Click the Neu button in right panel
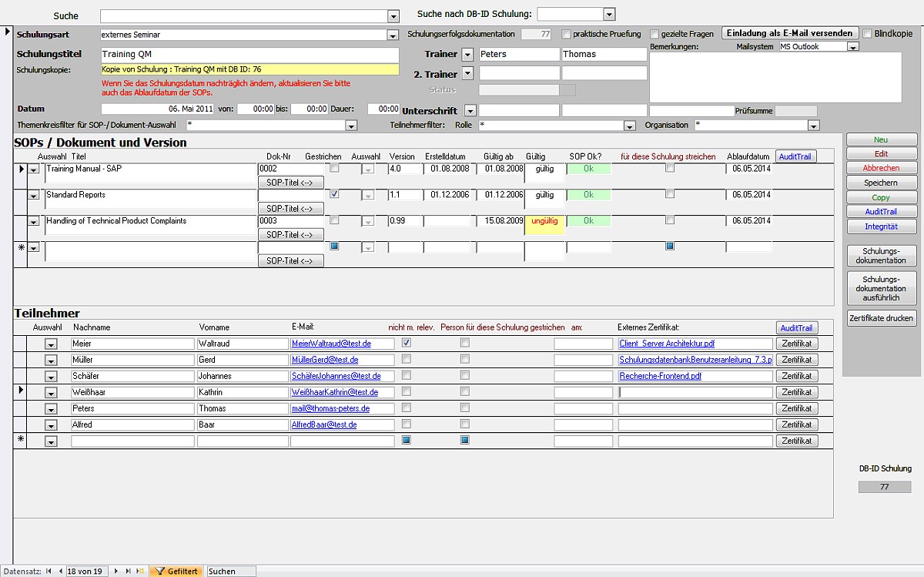 coord(881,139)
